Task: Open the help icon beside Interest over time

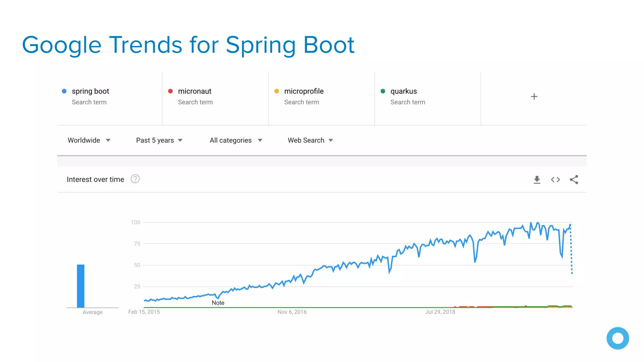Action: click(135, 179)
